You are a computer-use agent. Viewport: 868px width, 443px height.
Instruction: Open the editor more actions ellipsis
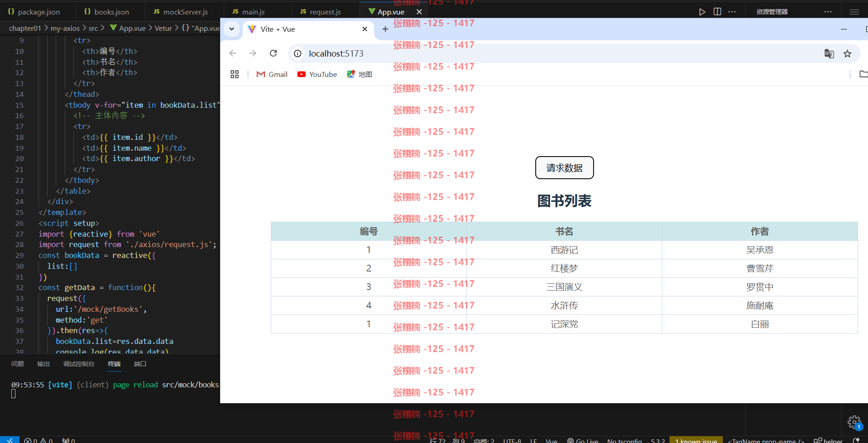click(x=732, y=12)
